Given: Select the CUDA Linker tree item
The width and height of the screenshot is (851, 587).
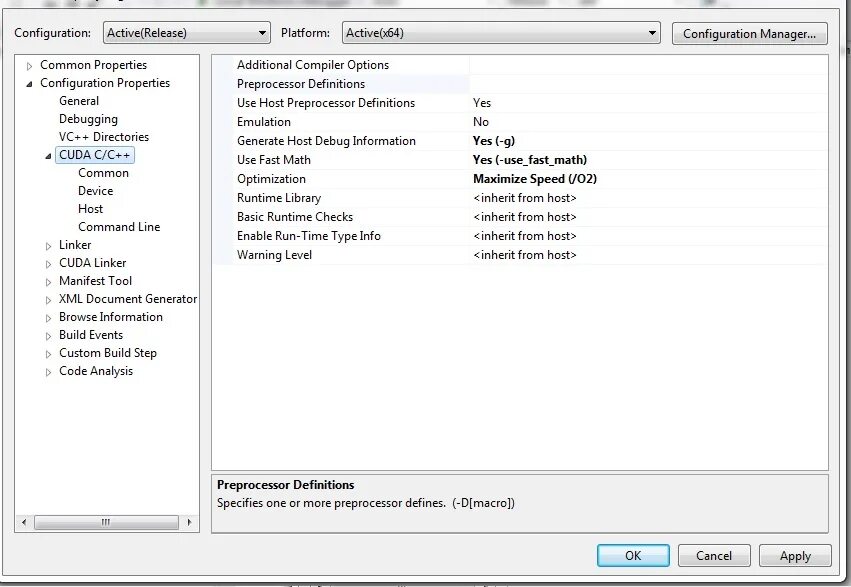Looking at the screenshot, I should tap(92, 263).
